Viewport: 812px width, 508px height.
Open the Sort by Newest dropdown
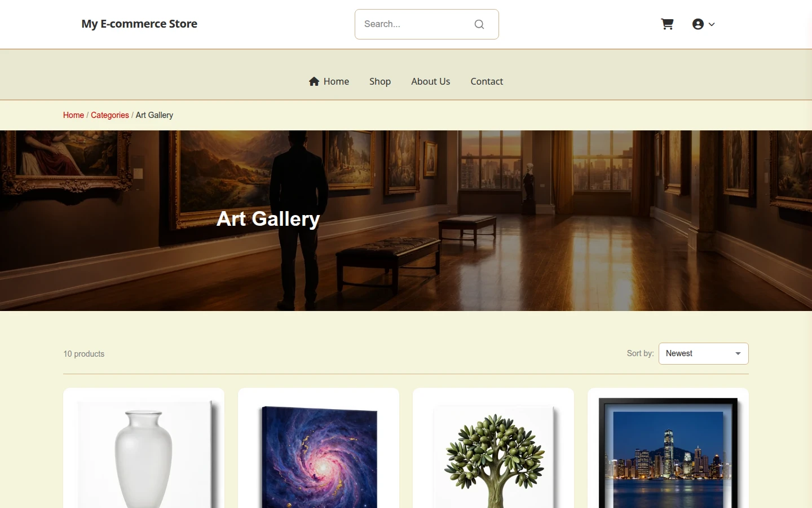[704, 353]
